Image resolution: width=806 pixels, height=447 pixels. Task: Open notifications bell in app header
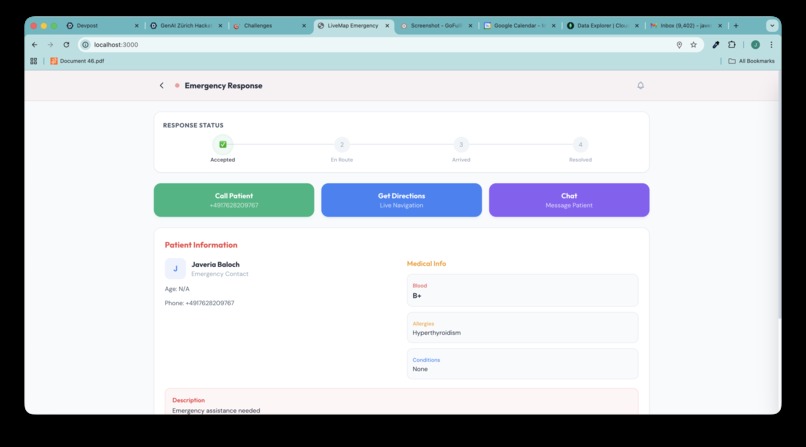[640, 85]
